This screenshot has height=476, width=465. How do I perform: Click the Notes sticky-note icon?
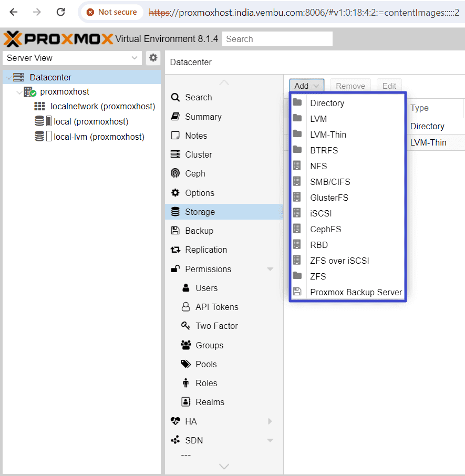coord(175,136)
